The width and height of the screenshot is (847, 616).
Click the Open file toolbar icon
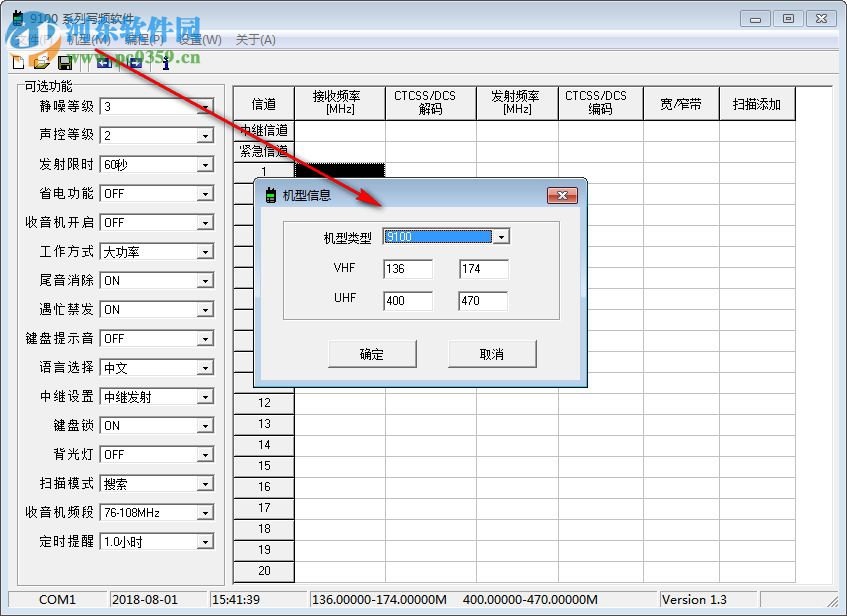tap(42, 63)
